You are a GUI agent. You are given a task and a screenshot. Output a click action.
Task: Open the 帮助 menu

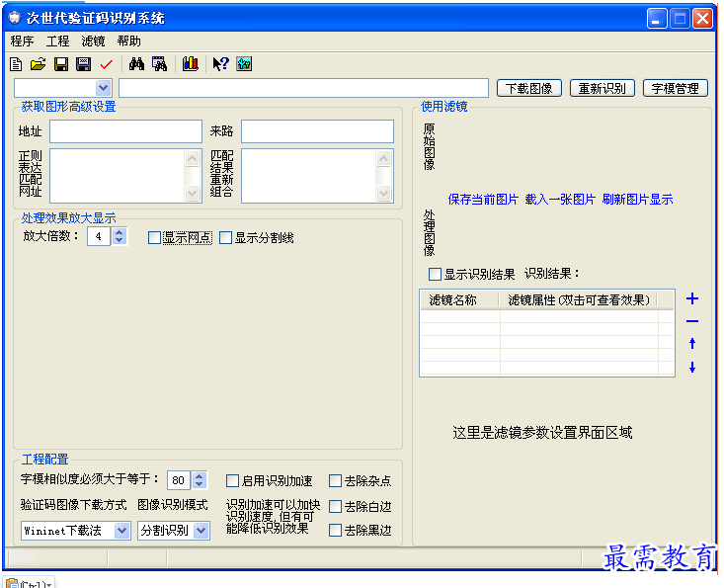click(x=128, y=42)
